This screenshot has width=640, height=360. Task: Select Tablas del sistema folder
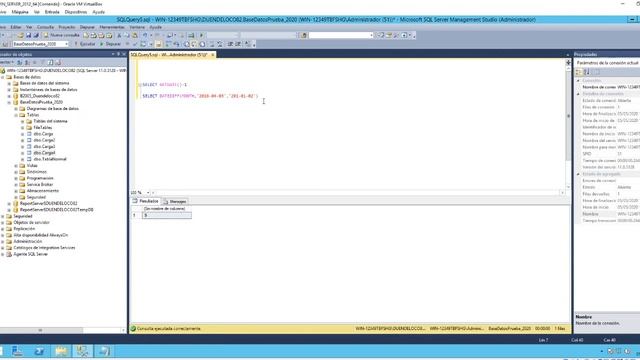(50, 121)
